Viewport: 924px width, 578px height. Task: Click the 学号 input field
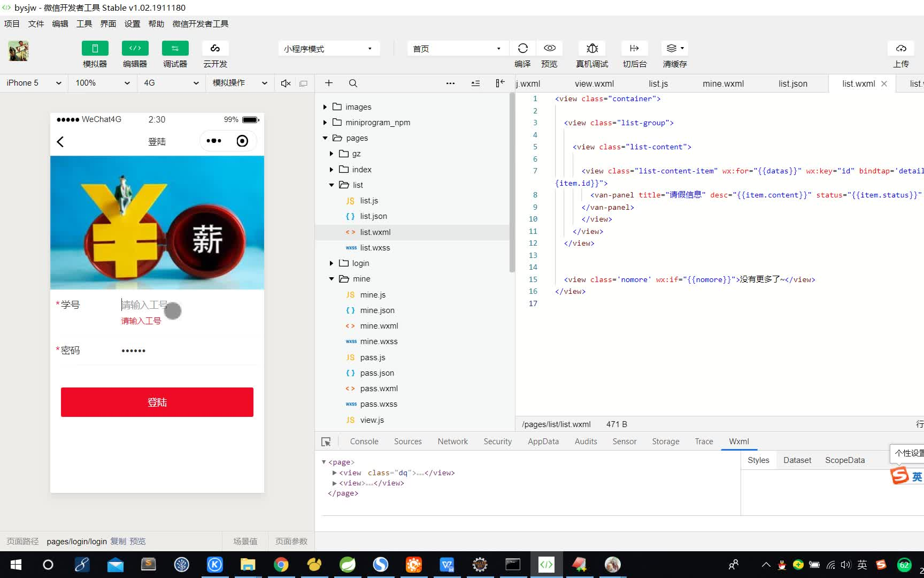[x=188, y=305]
